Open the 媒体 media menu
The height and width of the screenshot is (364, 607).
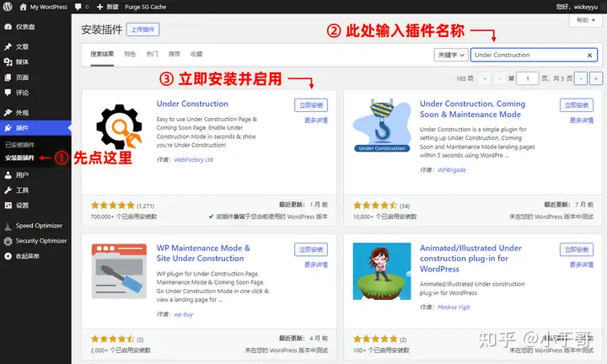pyautogui.click(x=35, y=62)
